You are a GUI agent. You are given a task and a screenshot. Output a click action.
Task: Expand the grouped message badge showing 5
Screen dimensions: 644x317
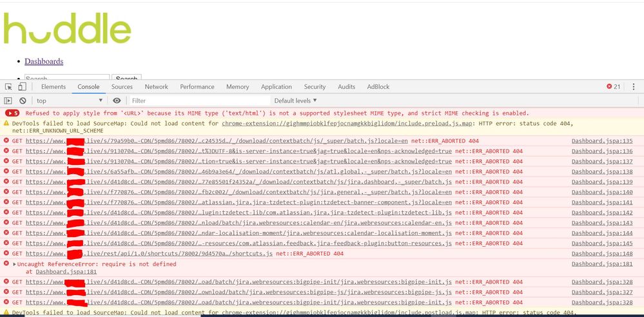12,113
